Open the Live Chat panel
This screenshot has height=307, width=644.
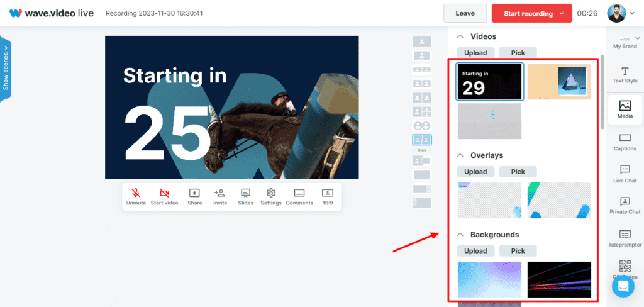[625, 174]
